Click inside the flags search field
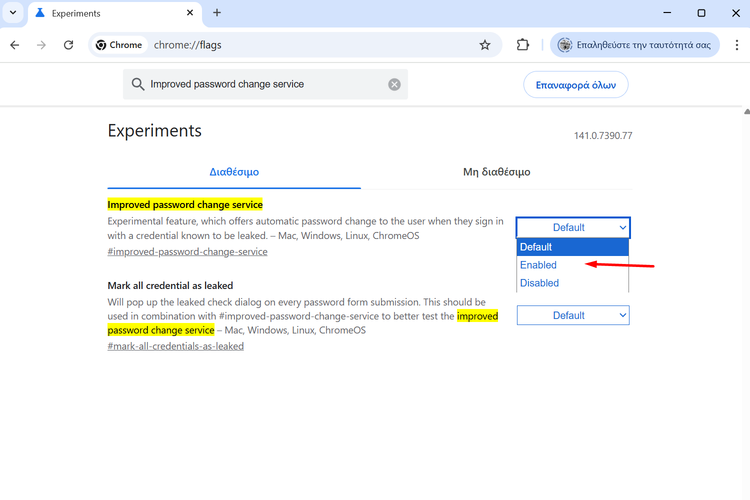The width and height of the screenshot is (750, 500). point(265,85)
